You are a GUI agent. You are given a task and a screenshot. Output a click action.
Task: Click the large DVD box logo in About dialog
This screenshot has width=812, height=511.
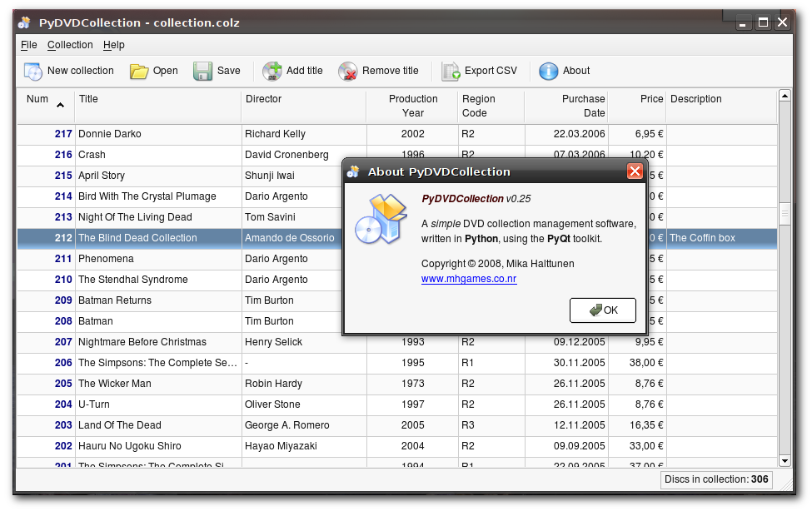pos(381,219)
